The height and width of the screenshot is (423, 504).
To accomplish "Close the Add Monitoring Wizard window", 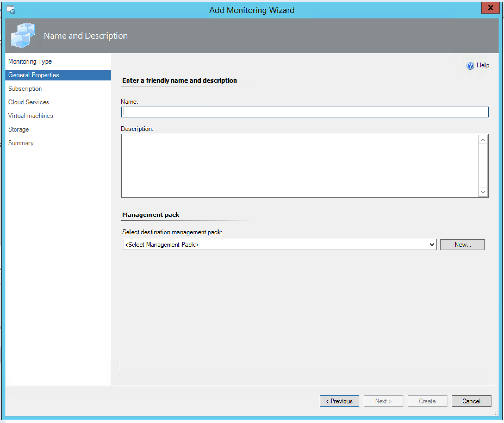I will [490, 8].
